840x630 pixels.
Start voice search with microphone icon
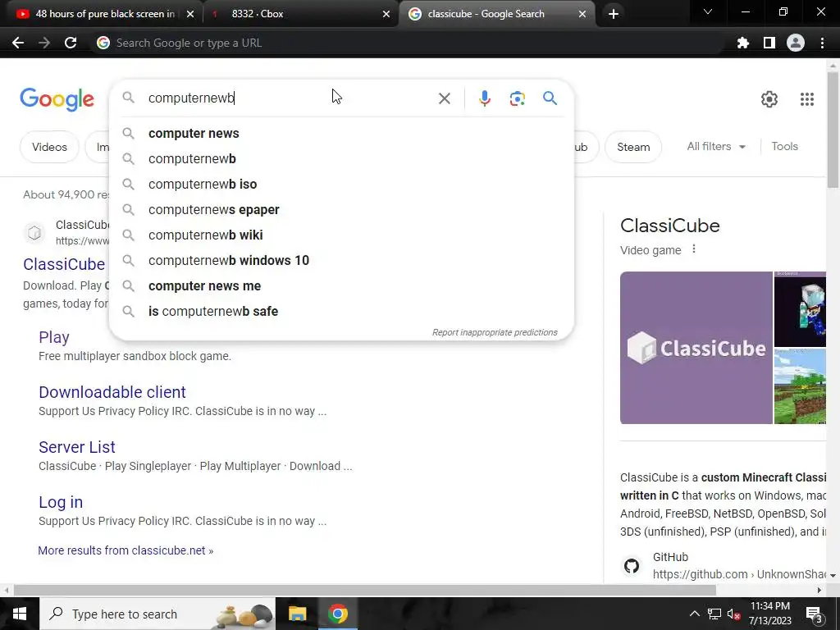pyautogui.click(x=484, y=98)
